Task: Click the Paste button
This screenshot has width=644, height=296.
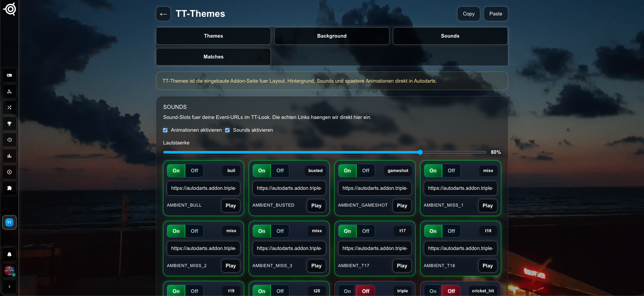Action: point(496,14)
